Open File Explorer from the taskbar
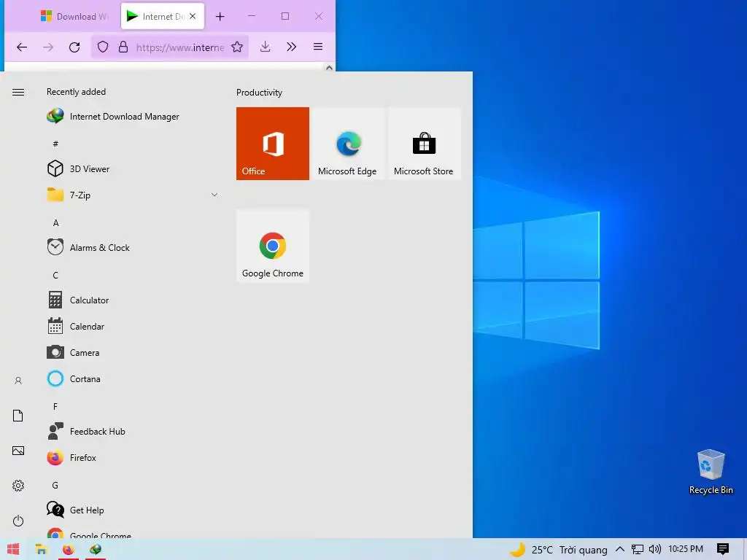The height and width of the screenshot is (560, 747). point(41,549)
